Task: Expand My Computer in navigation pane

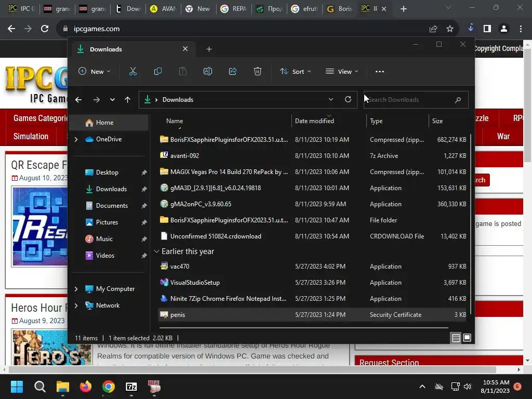Action: pyautogui.click(x=76, y=289)
